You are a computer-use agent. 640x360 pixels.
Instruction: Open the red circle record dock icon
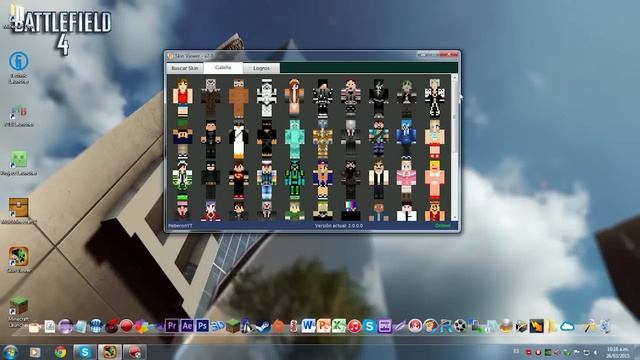(x=126, y=327)
